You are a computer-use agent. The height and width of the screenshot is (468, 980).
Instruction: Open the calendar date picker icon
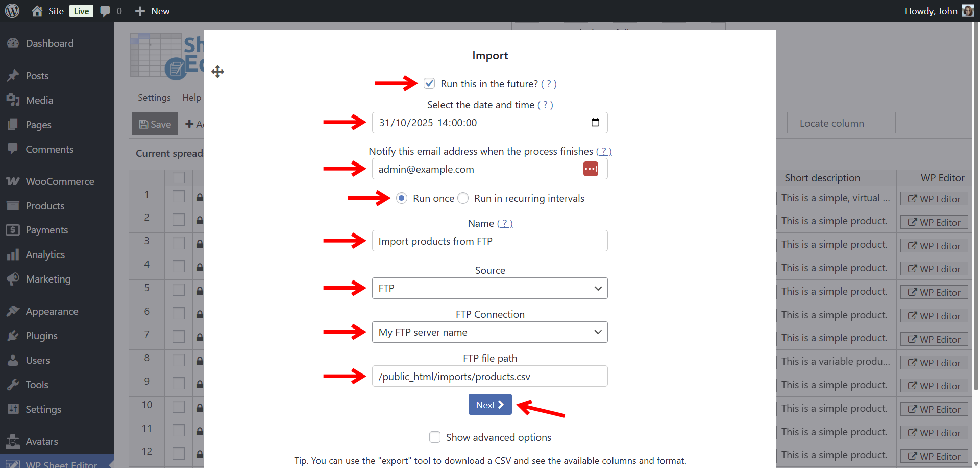tap(595, 123)
